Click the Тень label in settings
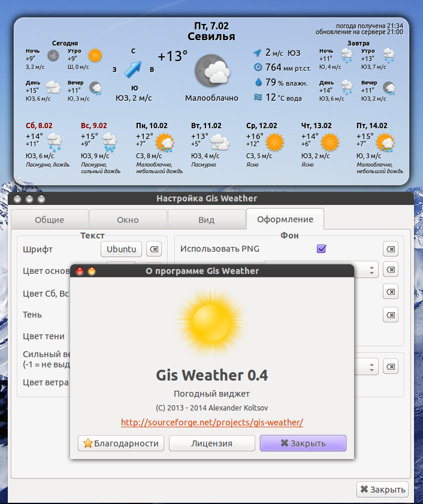 [32, 315]
